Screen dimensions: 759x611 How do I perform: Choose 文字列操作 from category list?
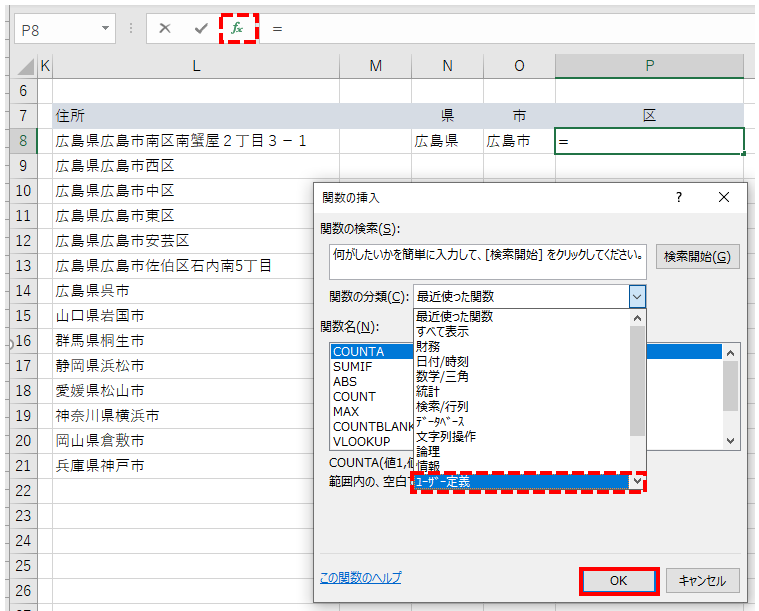446,436
